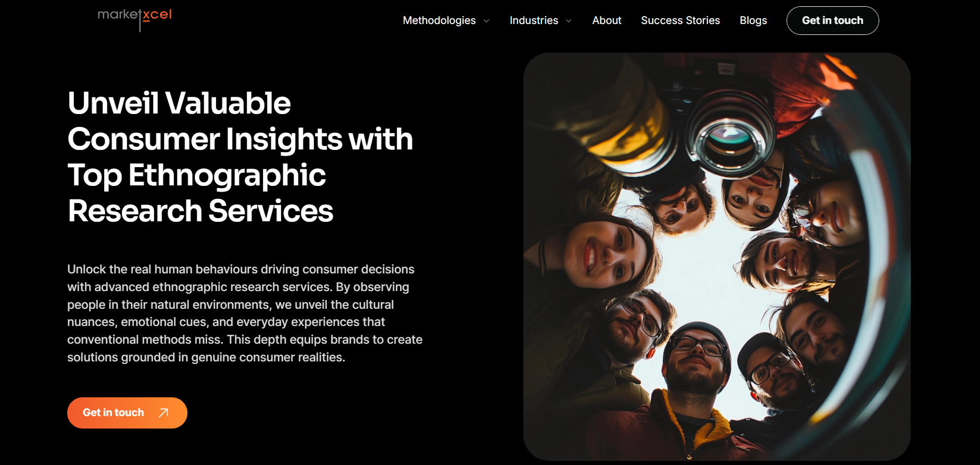Open the Industries menu label
This screenshot has width=980, height=465.
[534, 20]
